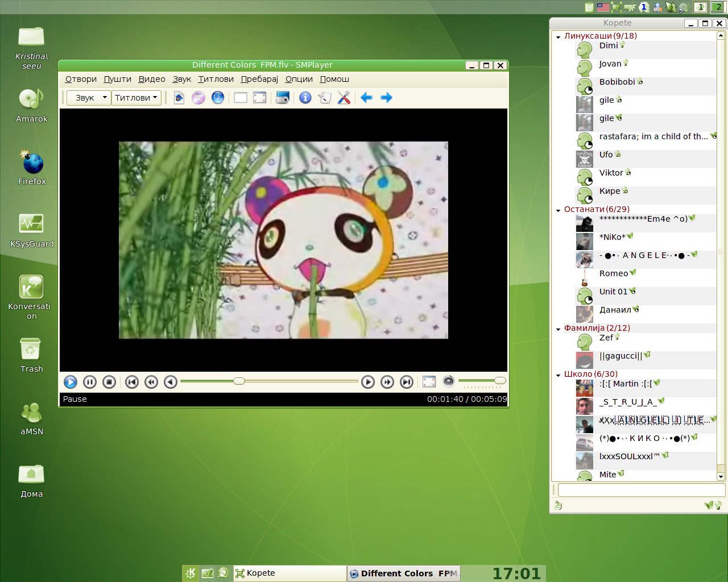Mute audio with the speaker icon
The width and height of the screenshot is (728, 582).
[x=449, y=381]
